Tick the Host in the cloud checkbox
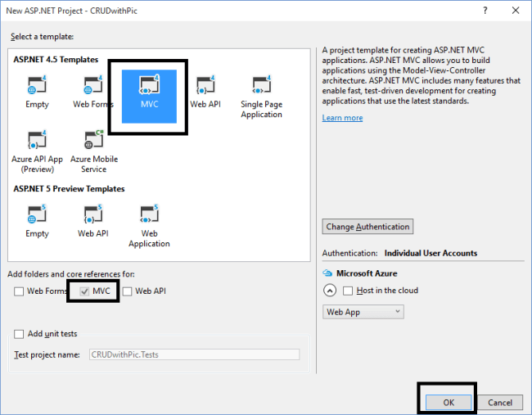The image size is (532, 415). [x=348, y=291]
